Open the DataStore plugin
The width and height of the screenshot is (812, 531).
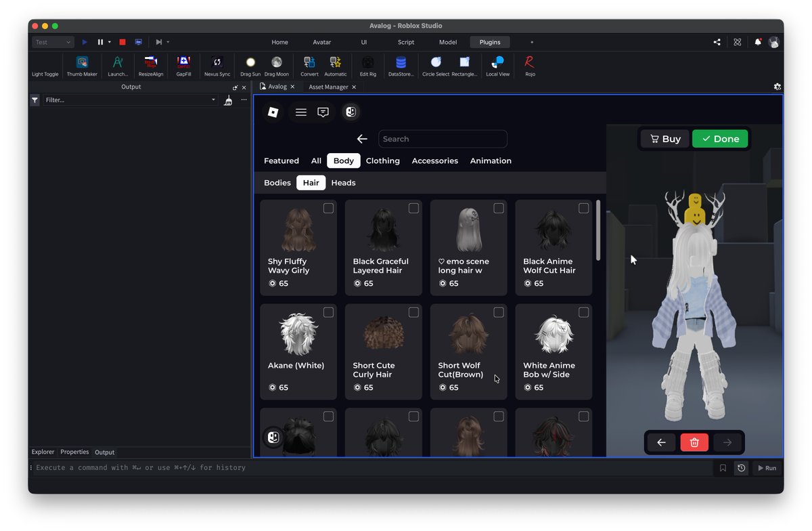tap(401, 66)
